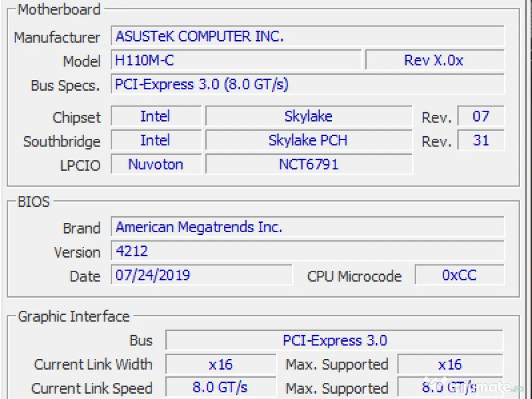This screenshot has width=532, height=399.
Task: Click the Chipset vendor field showing Intel
Action: (156, 116)
